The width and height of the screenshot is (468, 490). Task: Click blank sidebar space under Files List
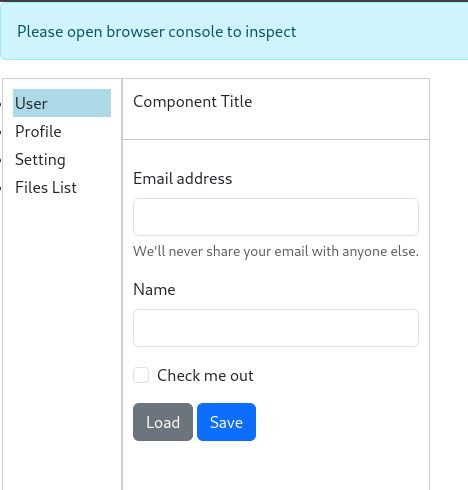click(x=62, y=333)
